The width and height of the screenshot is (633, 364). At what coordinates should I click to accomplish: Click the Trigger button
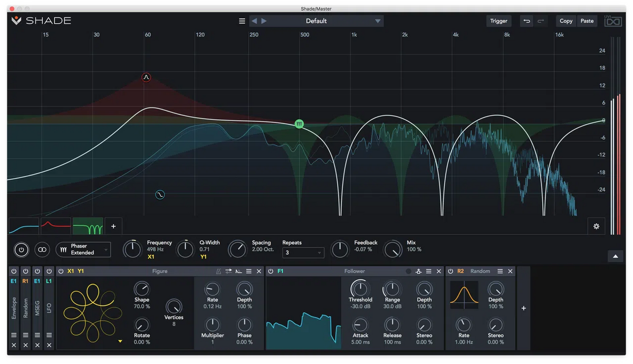498,21
